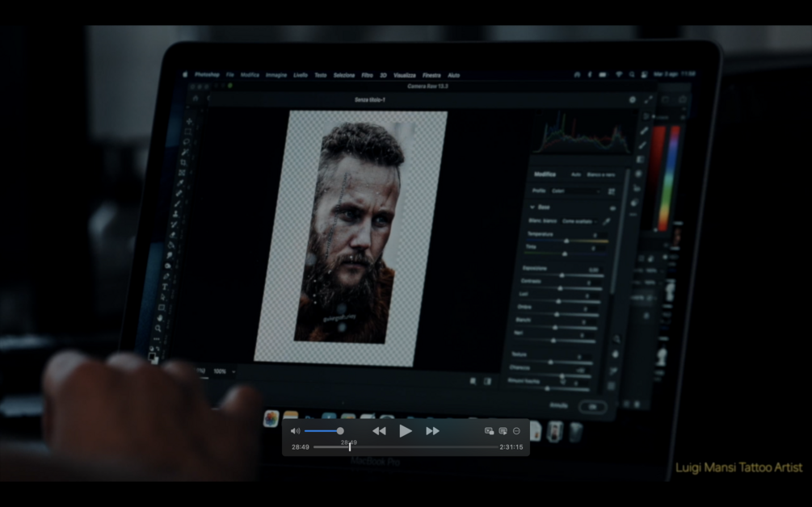Select the Zoom tool in Photoshop toolbar

(158, 328)
